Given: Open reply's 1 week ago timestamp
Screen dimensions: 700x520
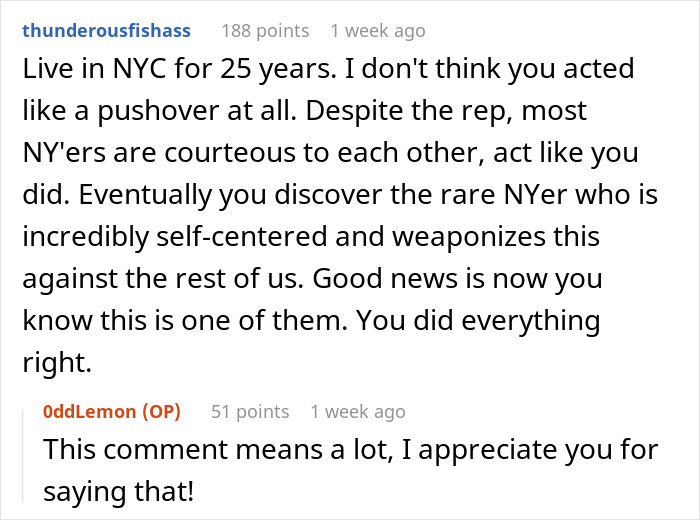Looking at the screenshot, I should [358, 412].
